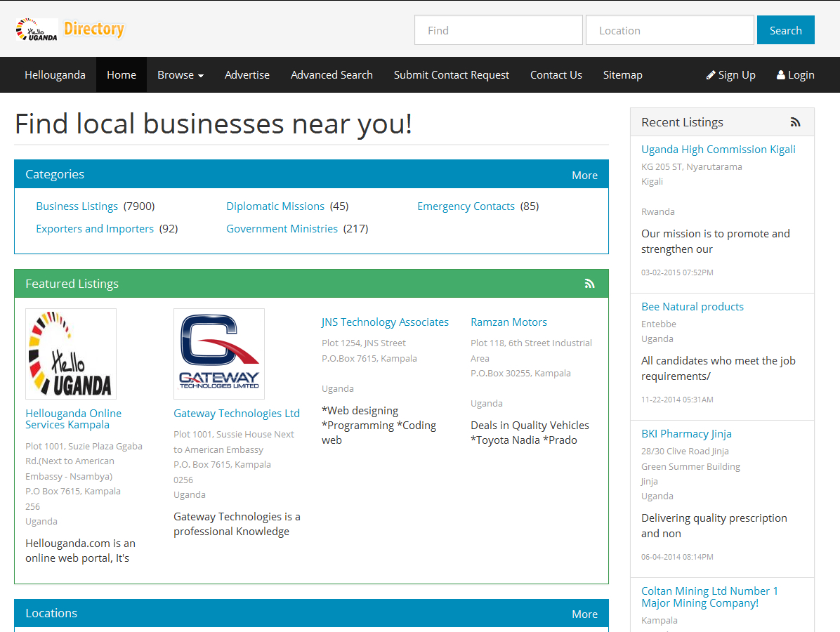
Task: Open the Diplomatic Missions category
Action: 275,206
